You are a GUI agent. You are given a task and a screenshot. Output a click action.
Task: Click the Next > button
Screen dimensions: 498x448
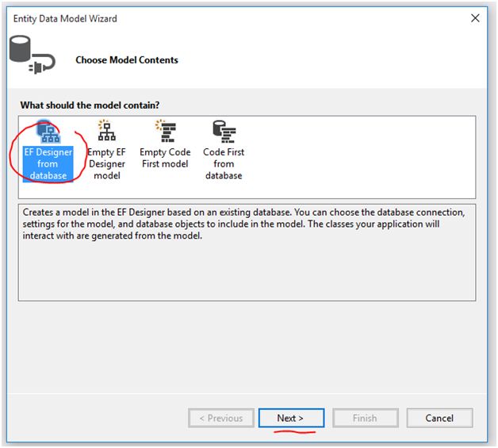click(x=291, y=418)
